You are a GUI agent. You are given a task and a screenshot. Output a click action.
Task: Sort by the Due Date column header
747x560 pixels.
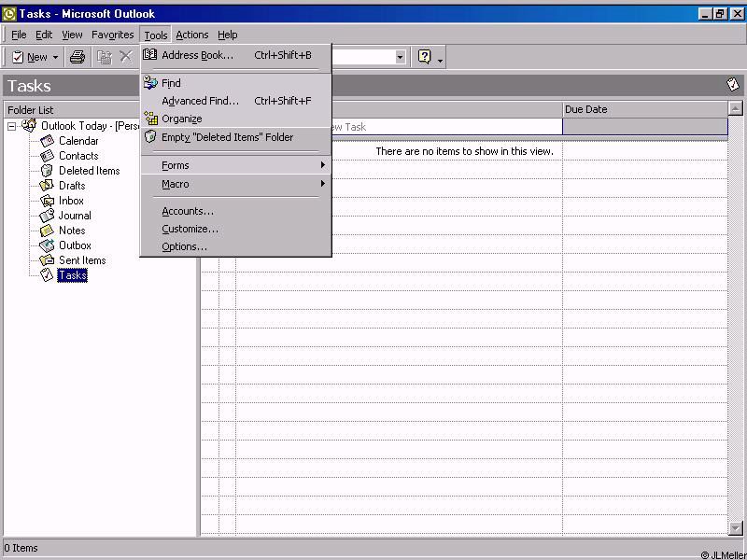[644, 109]
